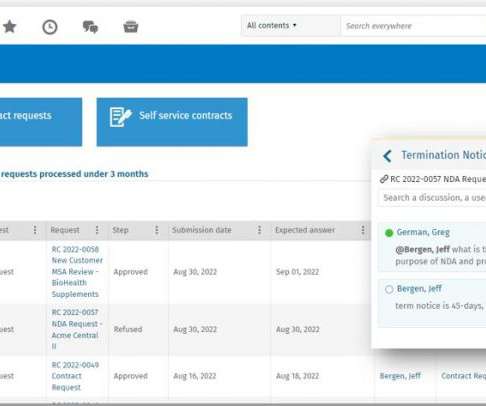Open Expected answer column options dots

[363, 230]
